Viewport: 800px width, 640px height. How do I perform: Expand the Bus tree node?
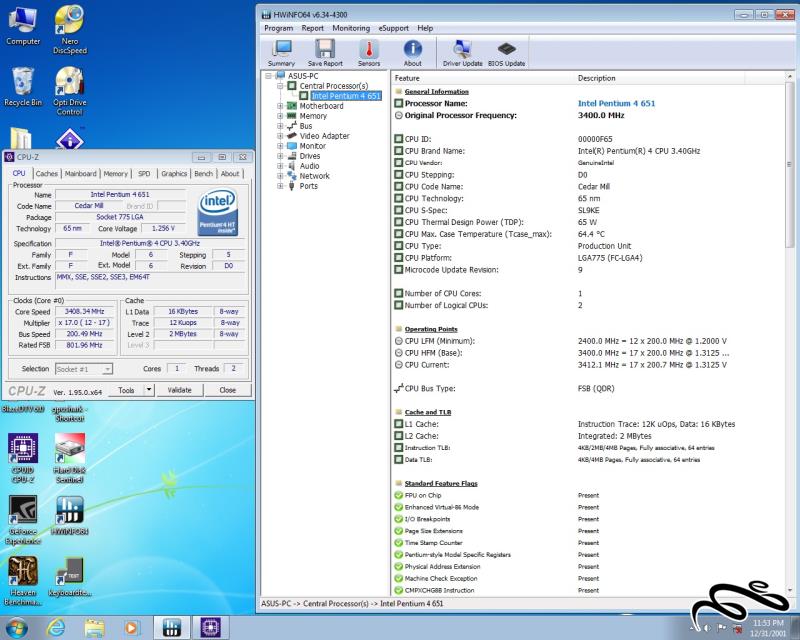[280, 126]
